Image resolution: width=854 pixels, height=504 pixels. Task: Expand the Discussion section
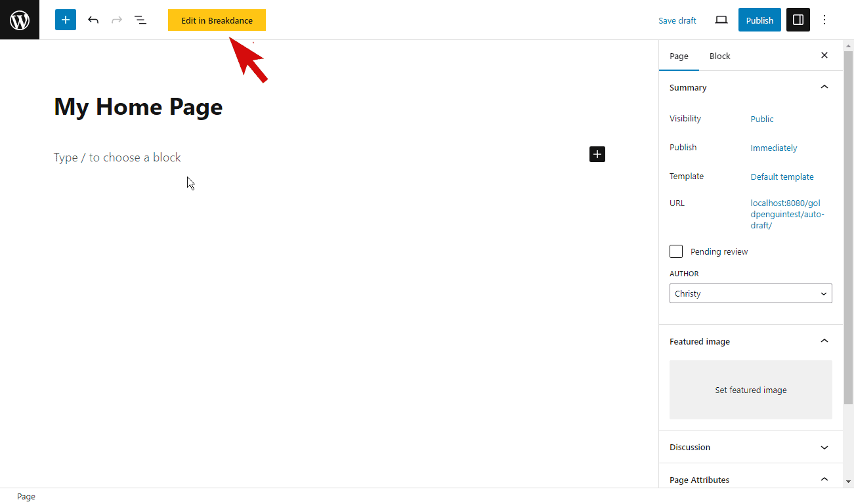(x=824, y=448)
